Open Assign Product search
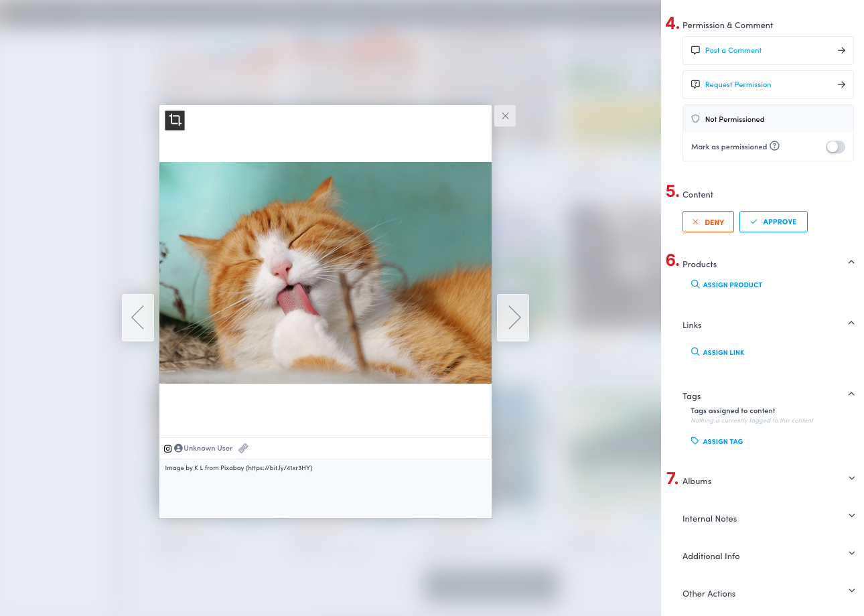This screenshot has width=864, height=616. (x=727, y=285)
